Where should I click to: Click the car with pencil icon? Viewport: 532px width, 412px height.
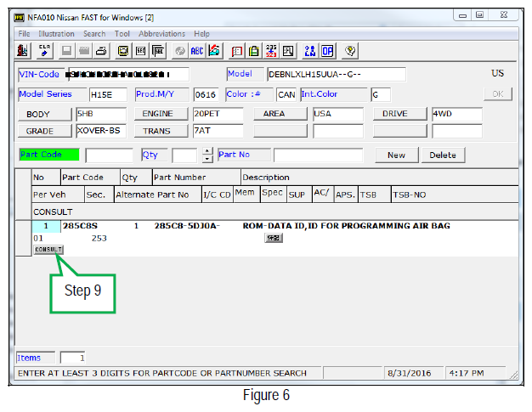coord(214,51)
